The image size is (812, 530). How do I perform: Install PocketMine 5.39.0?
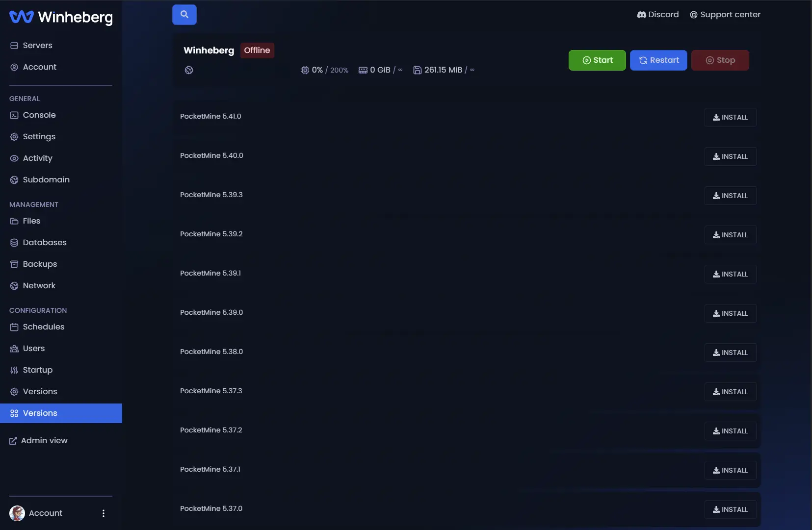point(730,313)
